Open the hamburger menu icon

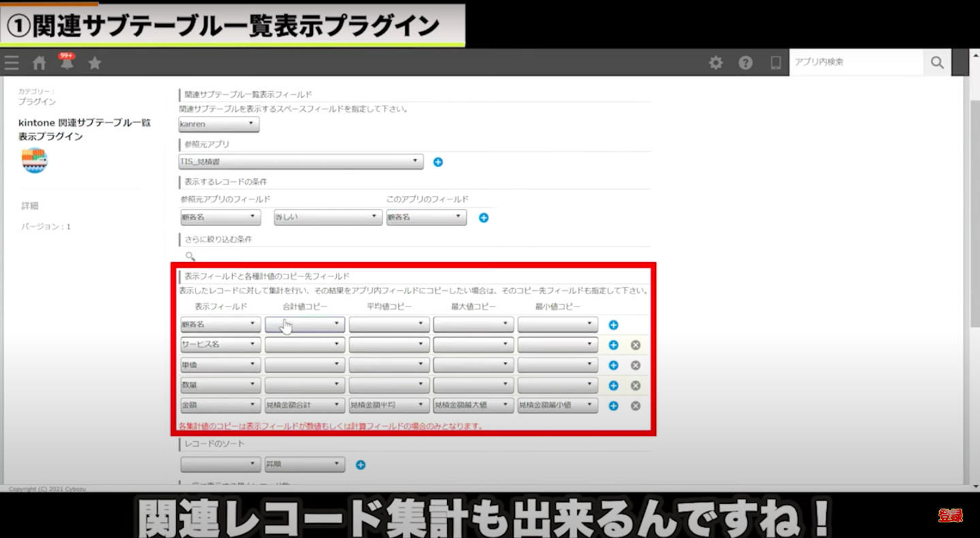pos(12,63)
